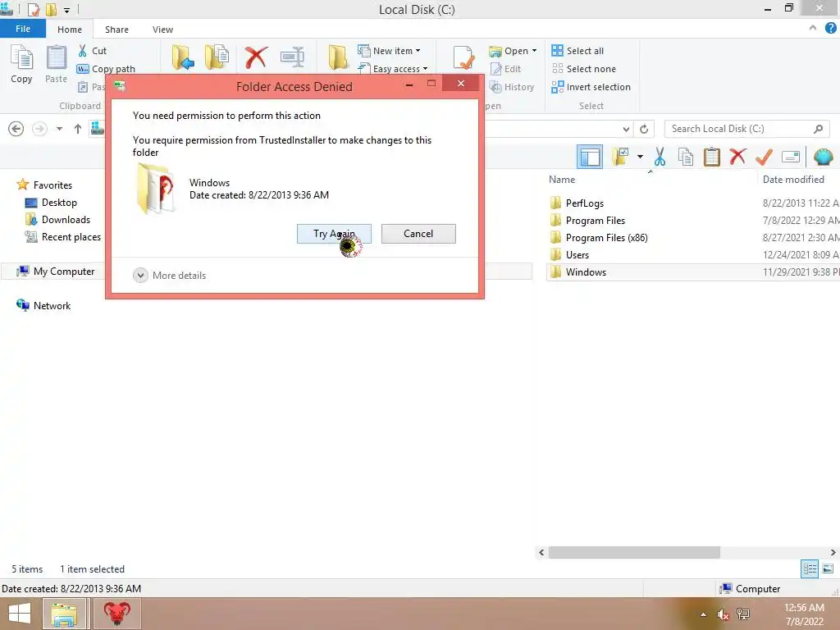Open the recent locations dropdown arrow
Image resolution: width=840 pixels, height=630 pixels.
coord(59,129)
